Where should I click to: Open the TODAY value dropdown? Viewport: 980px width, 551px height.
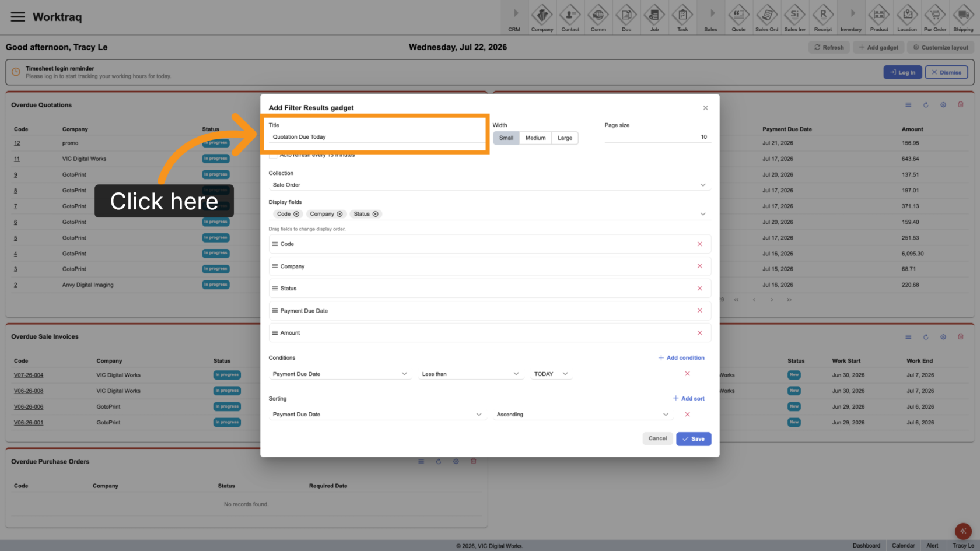click(551, 374)
